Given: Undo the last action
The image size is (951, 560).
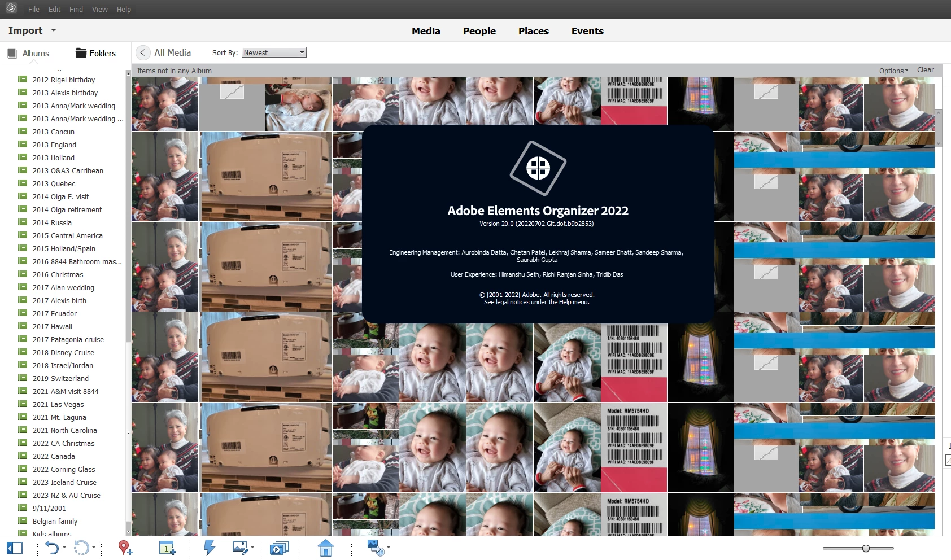Looking at the screenshot, I should [x=51, y=548].
